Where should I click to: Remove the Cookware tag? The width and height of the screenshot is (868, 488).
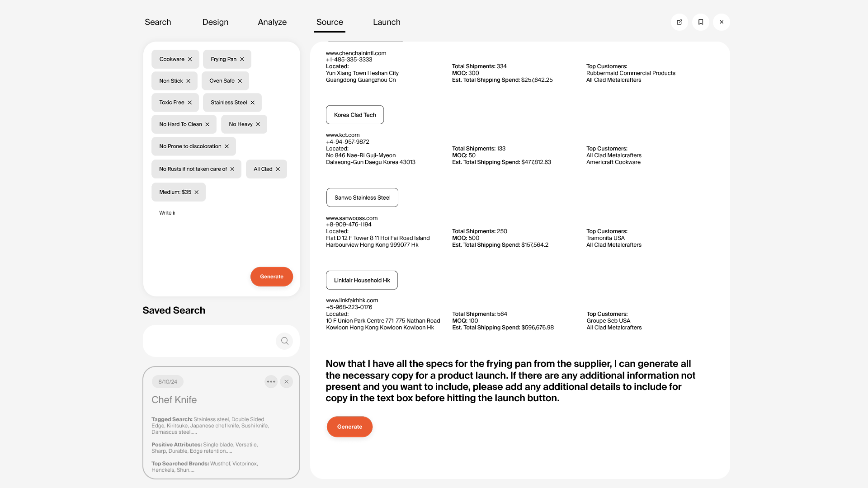[x=190, y=60]
